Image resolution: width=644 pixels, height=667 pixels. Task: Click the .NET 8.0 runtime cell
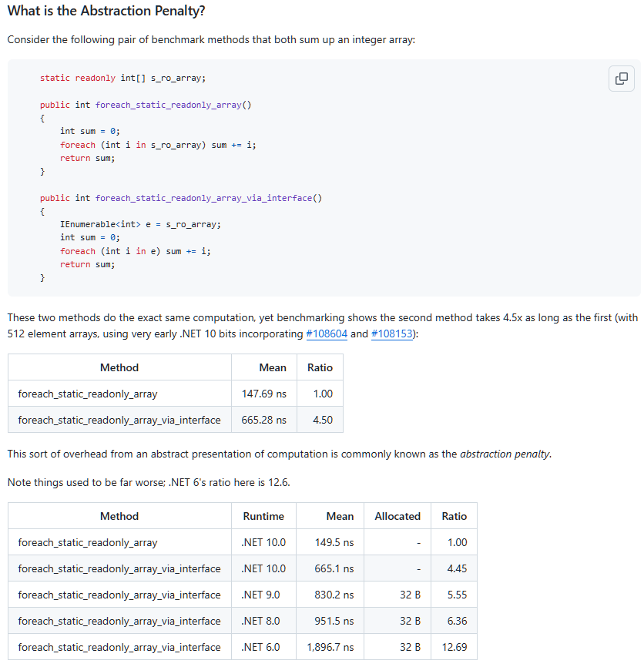coord(261,621)
